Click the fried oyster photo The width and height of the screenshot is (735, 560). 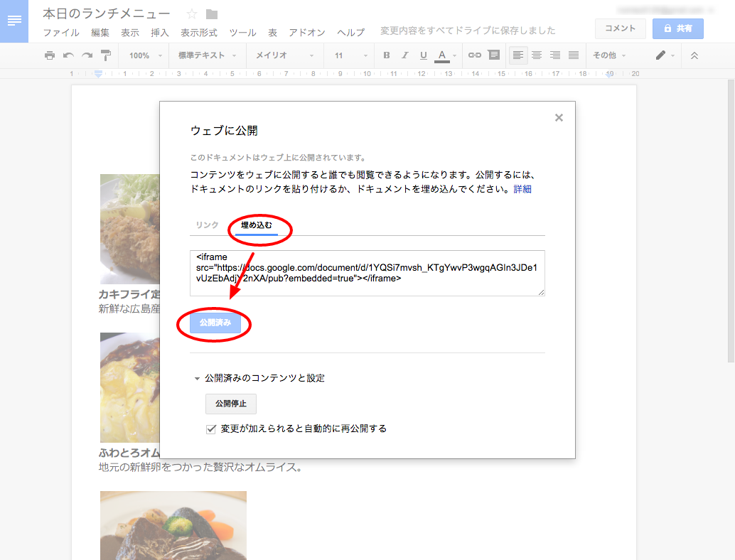pyautogui.click(x=130, y=229)
